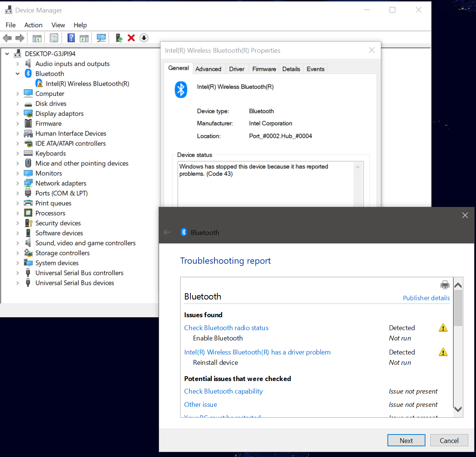Click the Bluetooth category icon in device tree

tap(28, 73)
